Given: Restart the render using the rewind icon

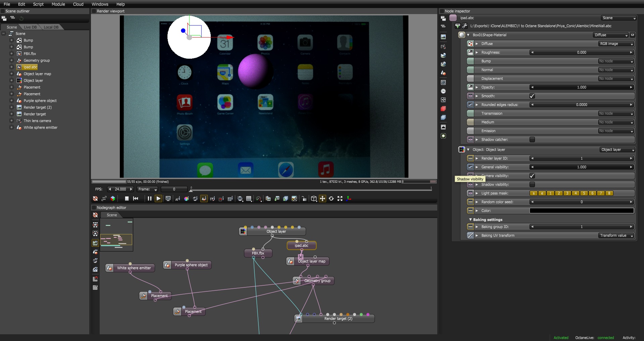Looking at the screenshot, I should (136, 198).
